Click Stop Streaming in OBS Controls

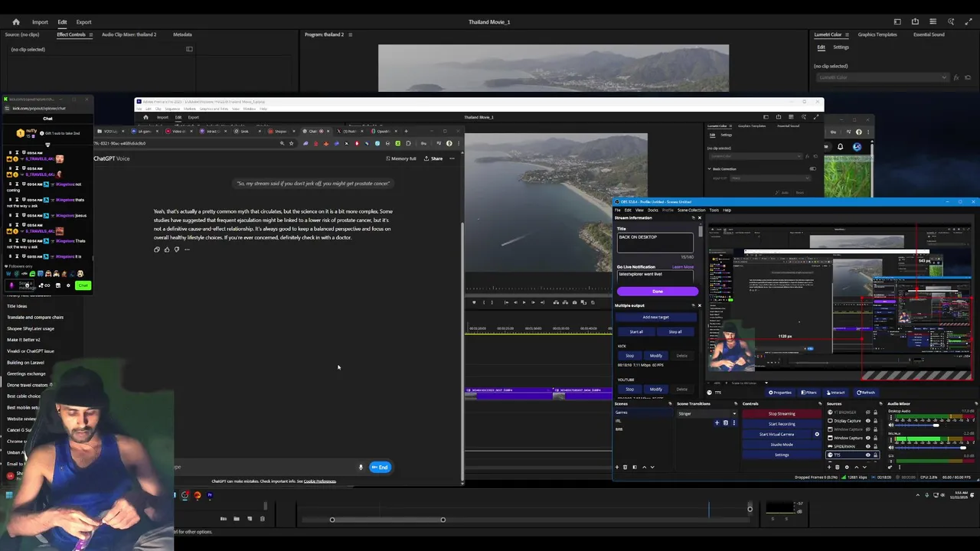[x=782, y=414]
